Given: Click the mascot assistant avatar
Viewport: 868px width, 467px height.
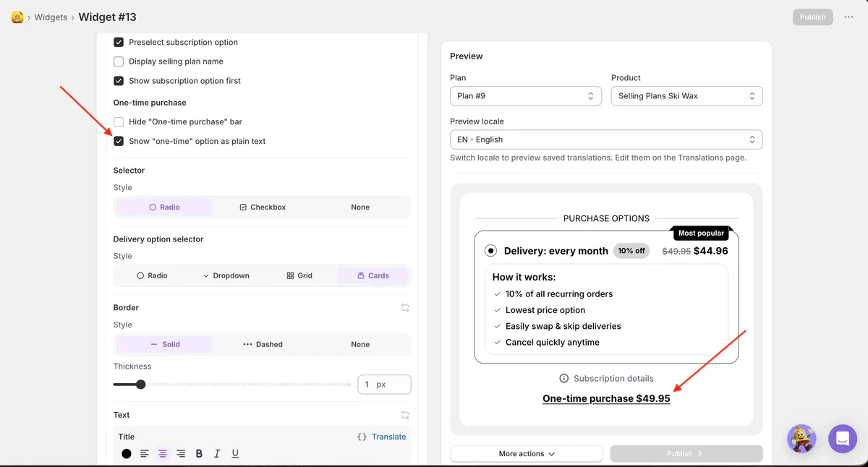Looking at the screenshot, I should coord(801,438).
